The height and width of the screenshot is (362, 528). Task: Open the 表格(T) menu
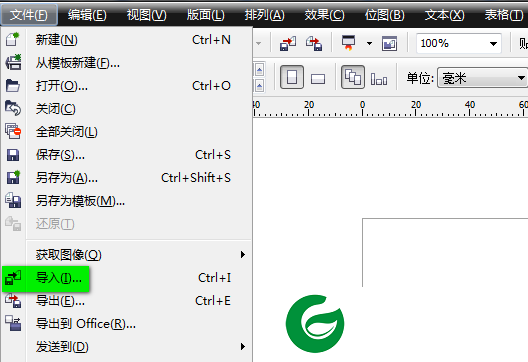pos(504,15)
